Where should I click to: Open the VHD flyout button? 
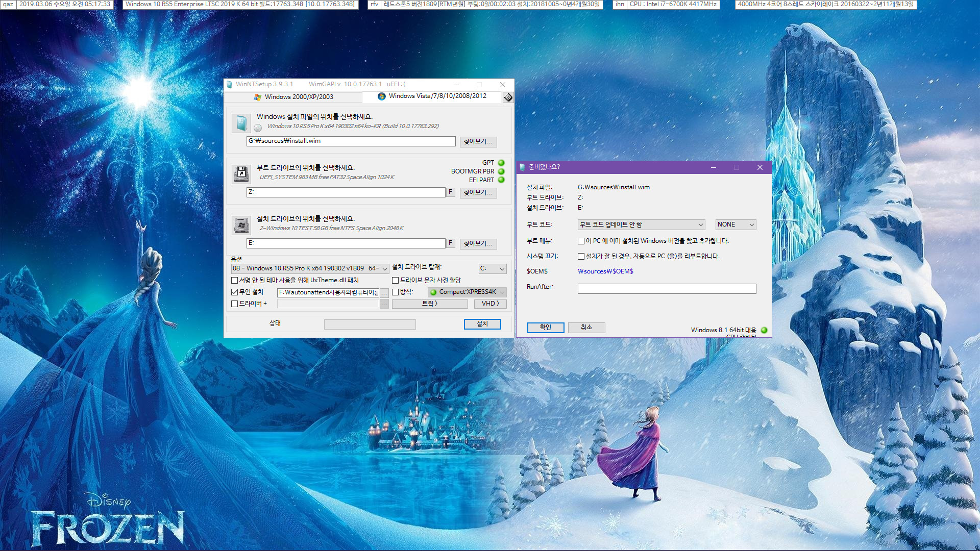(x=491, y=304)
